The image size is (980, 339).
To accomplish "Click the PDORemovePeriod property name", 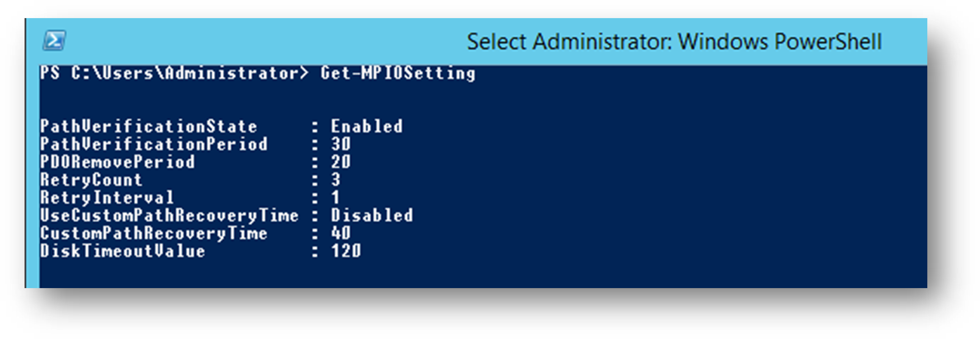I will tap(117, 163).
